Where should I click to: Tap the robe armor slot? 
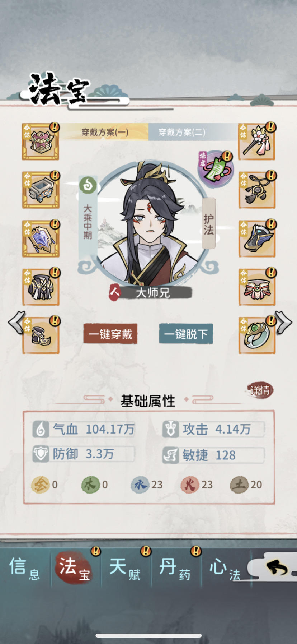[x=41, y=287]
